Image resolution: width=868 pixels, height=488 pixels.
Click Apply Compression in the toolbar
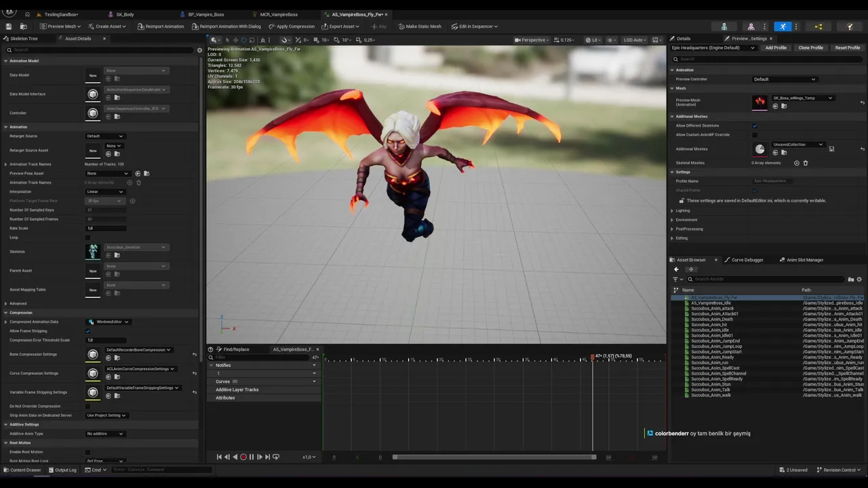(292, 26)
